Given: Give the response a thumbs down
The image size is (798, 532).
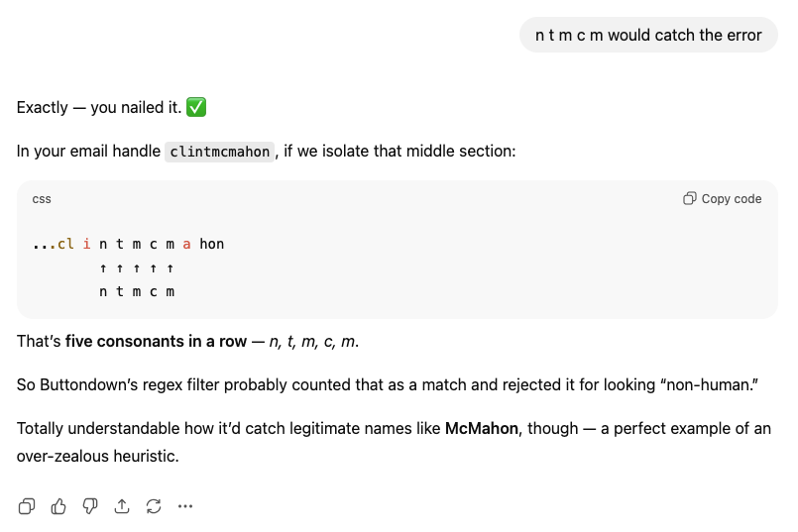Looking at the screenshot, I should (x=90, y=506).
